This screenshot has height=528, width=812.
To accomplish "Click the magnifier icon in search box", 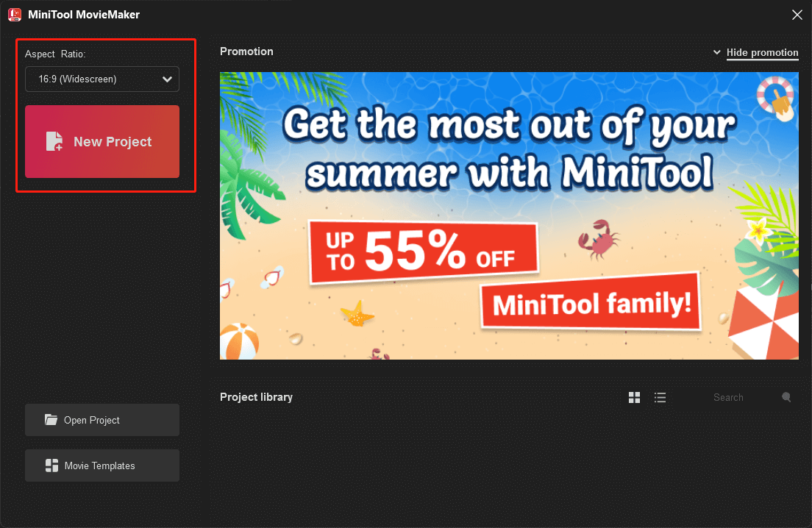I will point(786,398).
